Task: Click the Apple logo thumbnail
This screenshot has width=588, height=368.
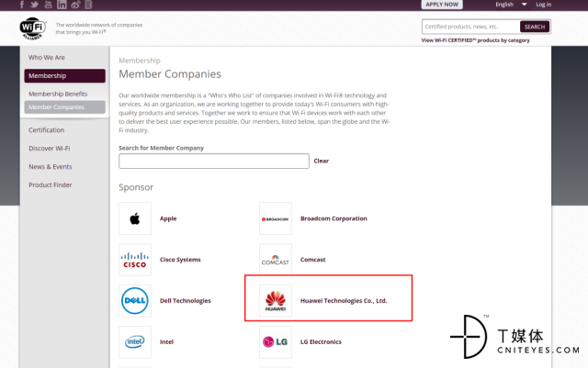Action: 135,218
